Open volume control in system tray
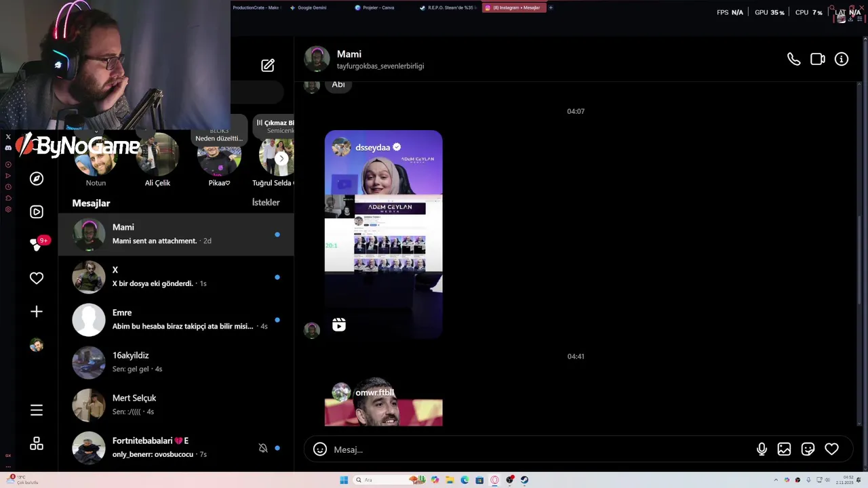Screen dimensions: 868x488 click(827, 480)
